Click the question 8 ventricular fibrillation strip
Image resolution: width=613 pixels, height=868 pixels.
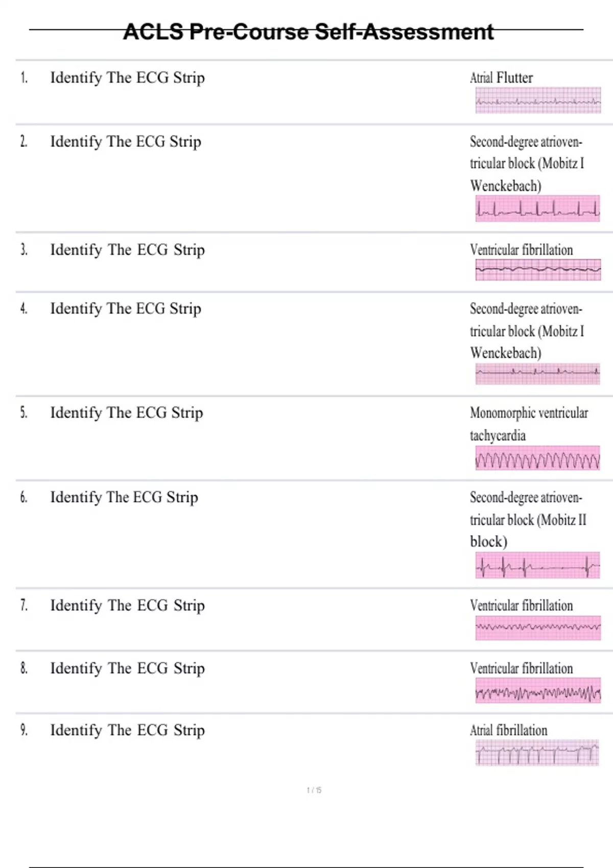[x=538, y=690]
